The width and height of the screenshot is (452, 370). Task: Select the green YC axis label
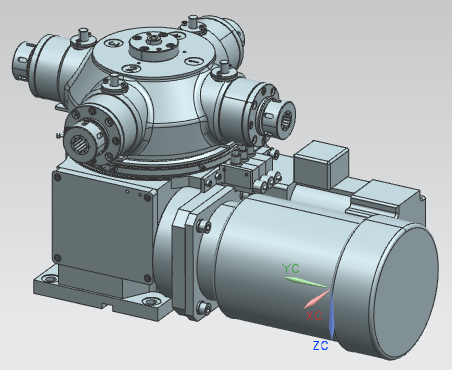click(291, 268)
